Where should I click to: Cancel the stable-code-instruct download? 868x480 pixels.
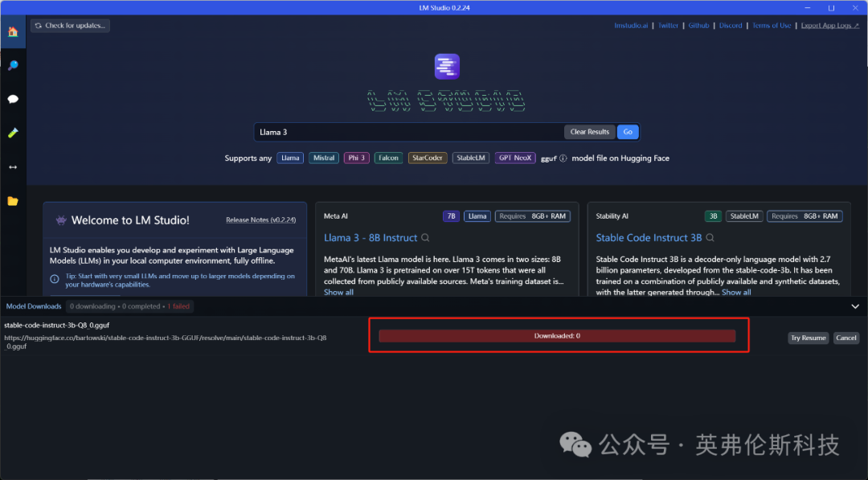tap(845, 338)
